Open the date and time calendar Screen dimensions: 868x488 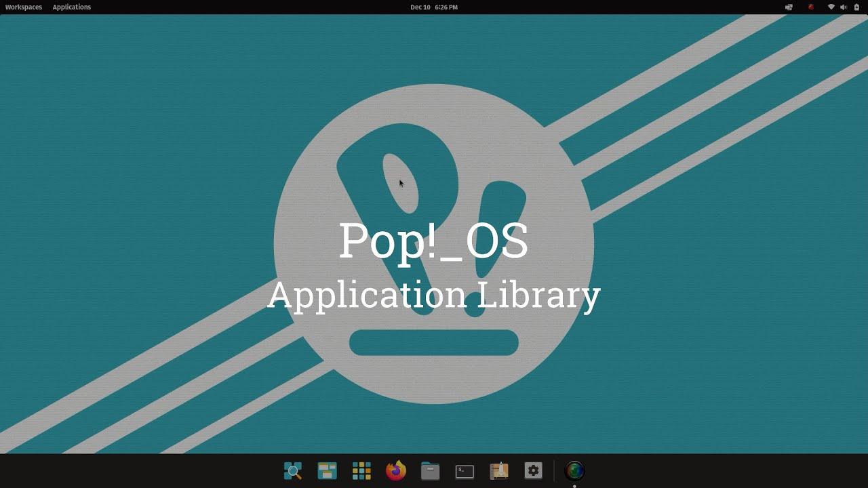click(434, 7)
